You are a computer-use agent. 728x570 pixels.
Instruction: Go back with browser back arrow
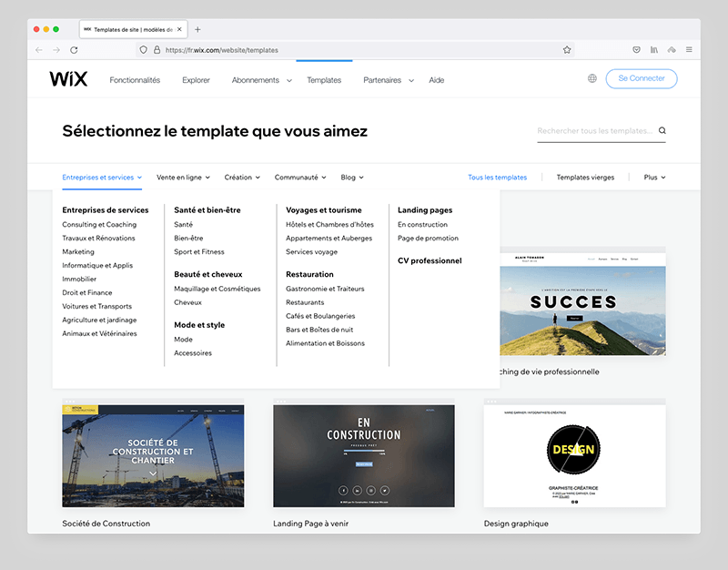click(x=39, y=50)
